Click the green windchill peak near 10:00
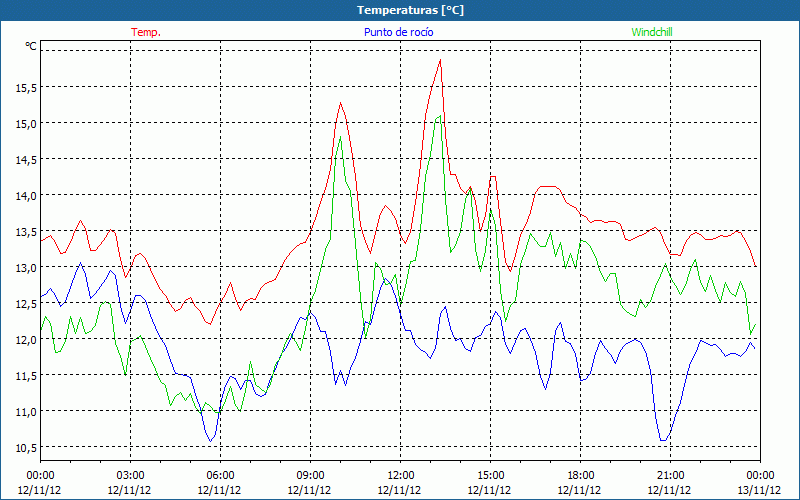 click(340, 136)
